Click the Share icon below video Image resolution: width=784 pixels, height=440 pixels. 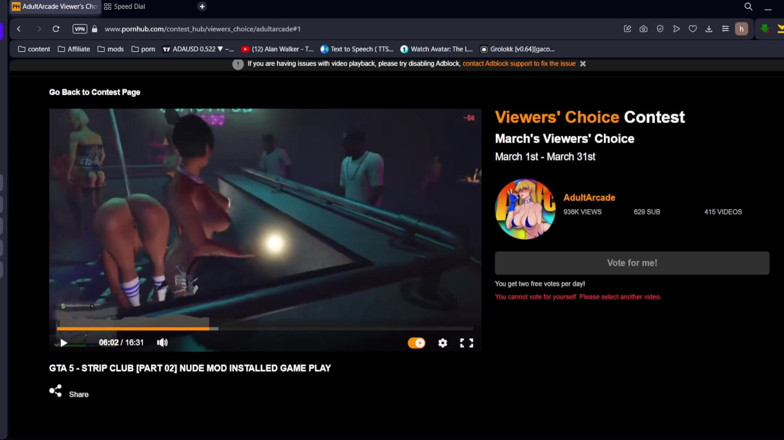tap(56, 391)
